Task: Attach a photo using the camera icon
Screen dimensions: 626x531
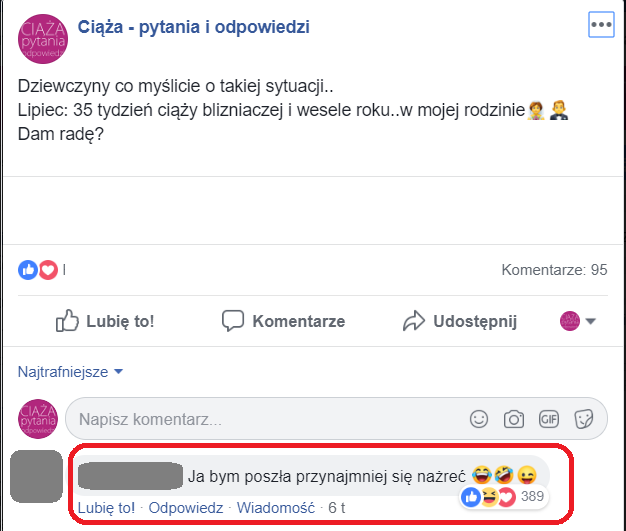Action: tap(514, 419)
